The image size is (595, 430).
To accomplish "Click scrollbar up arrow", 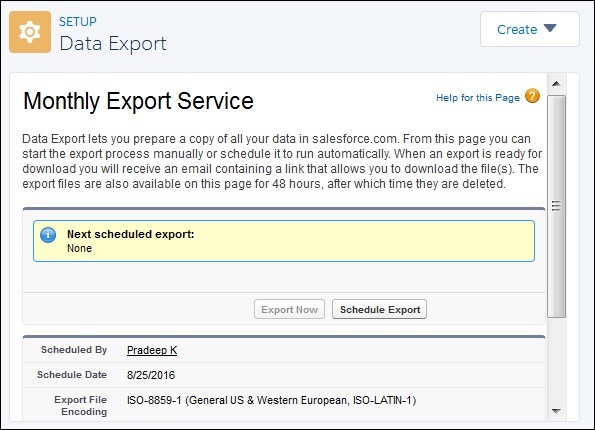I will pyautogui.click(x=556, y=84).
